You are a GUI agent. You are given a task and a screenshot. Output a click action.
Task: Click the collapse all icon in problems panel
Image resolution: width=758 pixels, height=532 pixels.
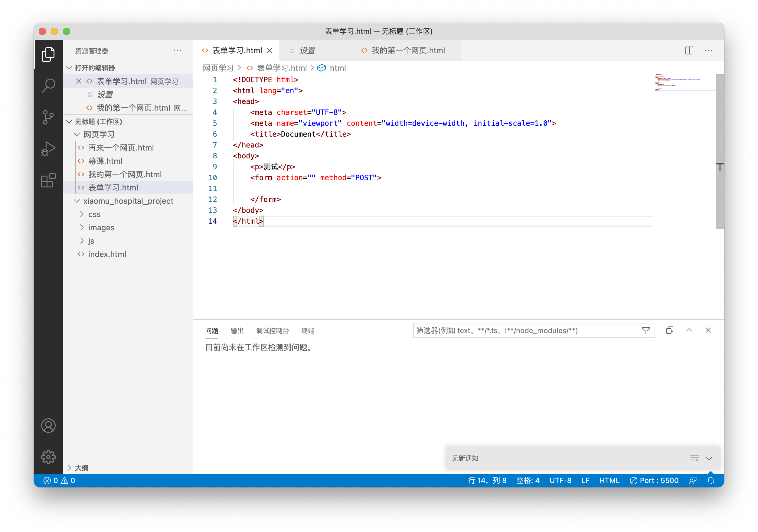[669, 330]
